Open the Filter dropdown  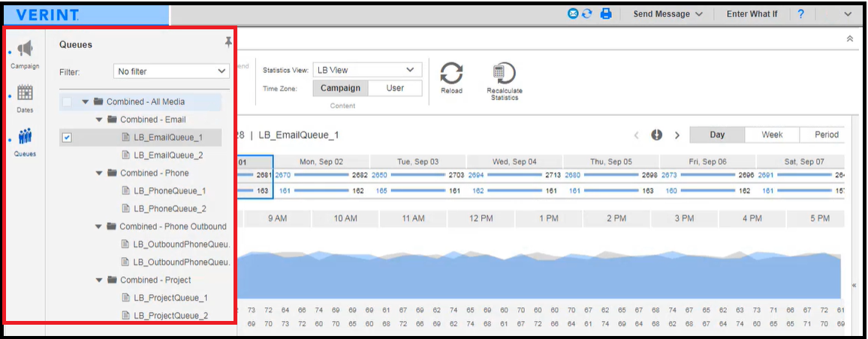point(170,71)
